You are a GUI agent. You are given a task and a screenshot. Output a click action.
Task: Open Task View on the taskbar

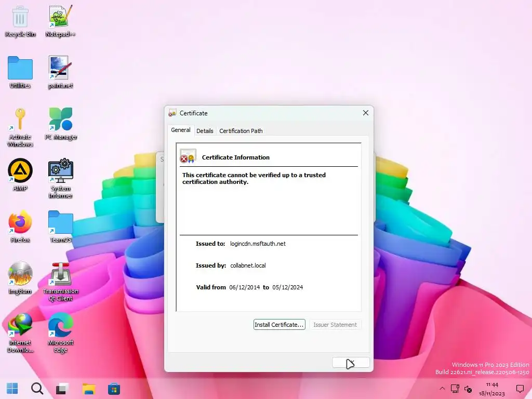[x=62, y=389]
